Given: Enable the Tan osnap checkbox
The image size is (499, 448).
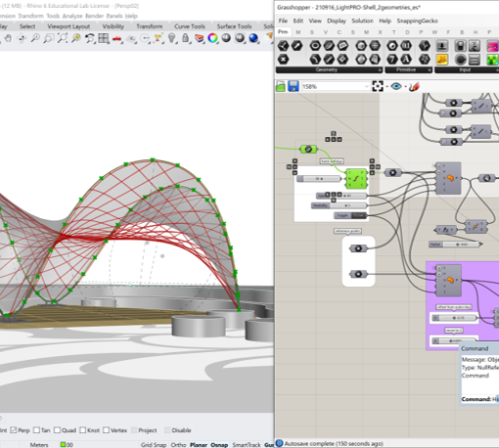Looking at the screenshot, I should coord(36,430).
